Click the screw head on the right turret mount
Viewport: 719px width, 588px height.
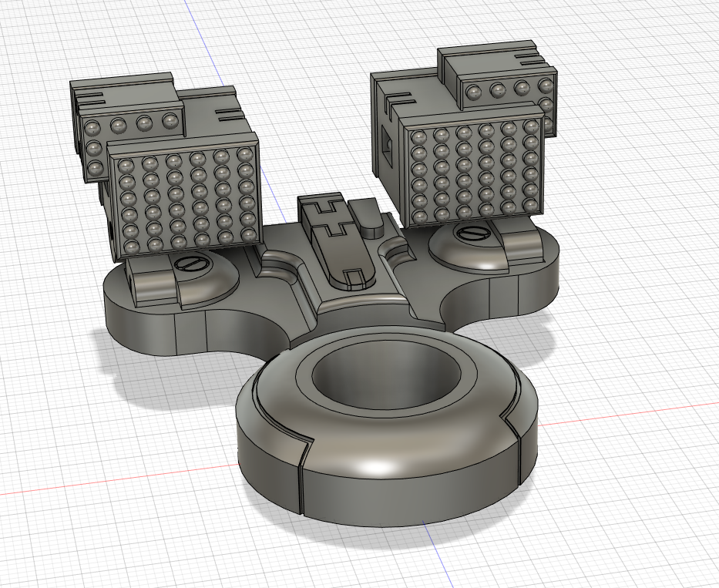473,233
